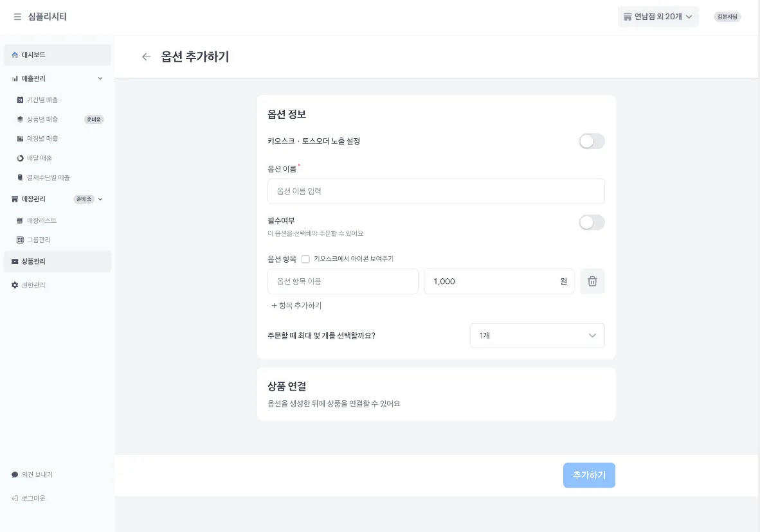Click the 권한관리 gear icon
This screenshot has width=760, height=532.
(x=15, y=285)
